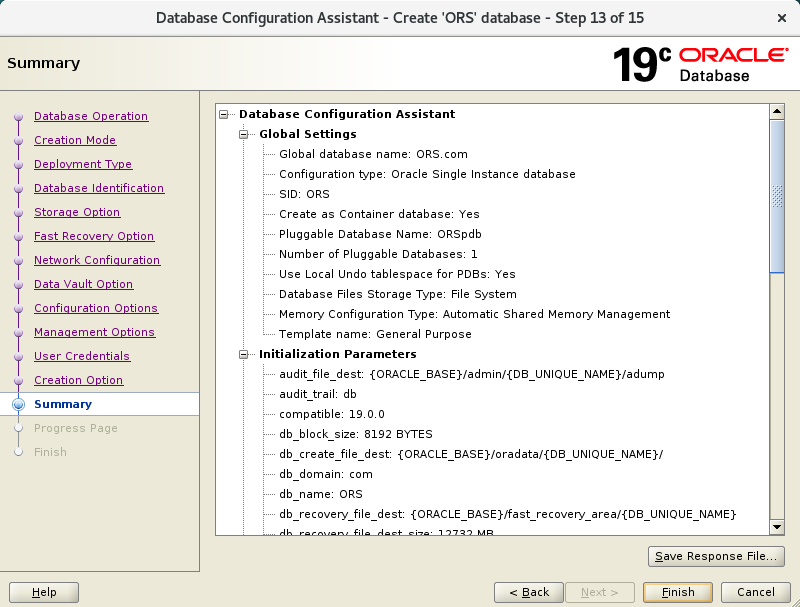
Task: Click Save Response File button
Action: (716, 556)
